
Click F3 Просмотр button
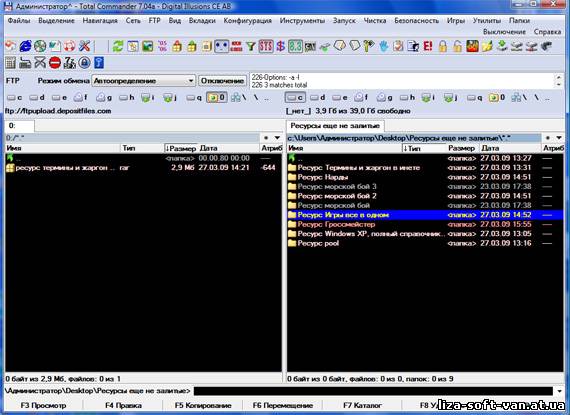43,405
